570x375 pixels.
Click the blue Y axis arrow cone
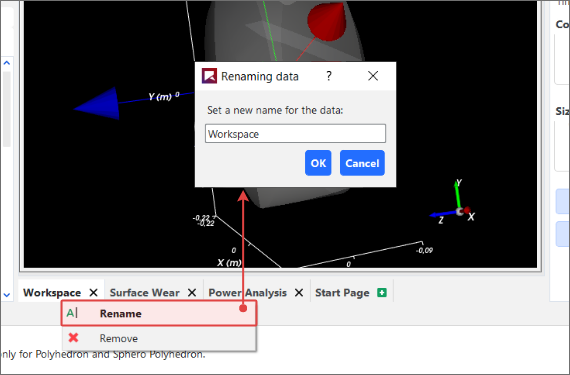coord(97,104)
